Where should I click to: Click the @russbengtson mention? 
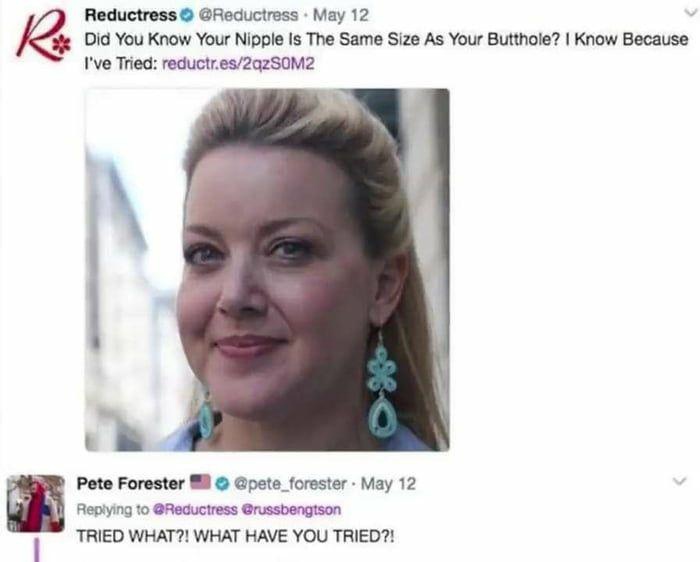[x=291, y=509]
